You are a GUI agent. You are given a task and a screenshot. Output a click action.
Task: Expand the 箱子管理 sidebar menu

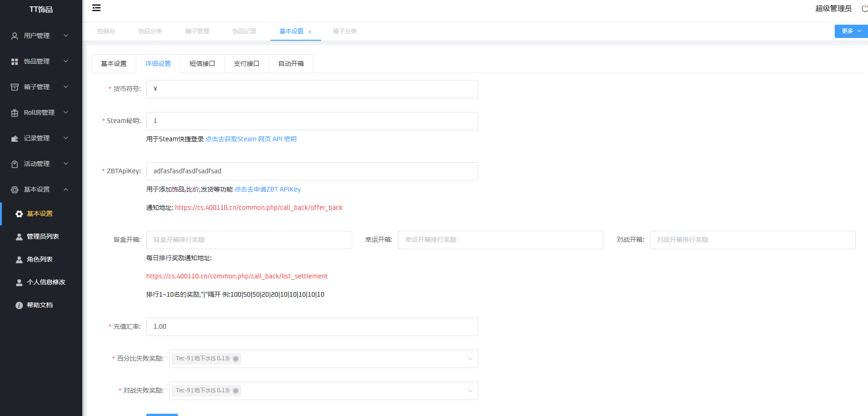pyautogui.click(x=40, y=87)
